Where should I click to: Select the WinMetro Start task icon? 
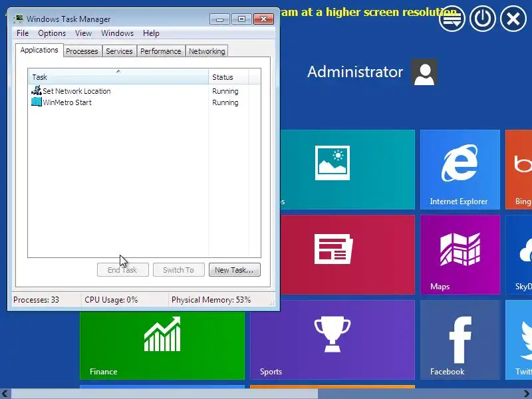pyautogui.click(x=37, y=102)
